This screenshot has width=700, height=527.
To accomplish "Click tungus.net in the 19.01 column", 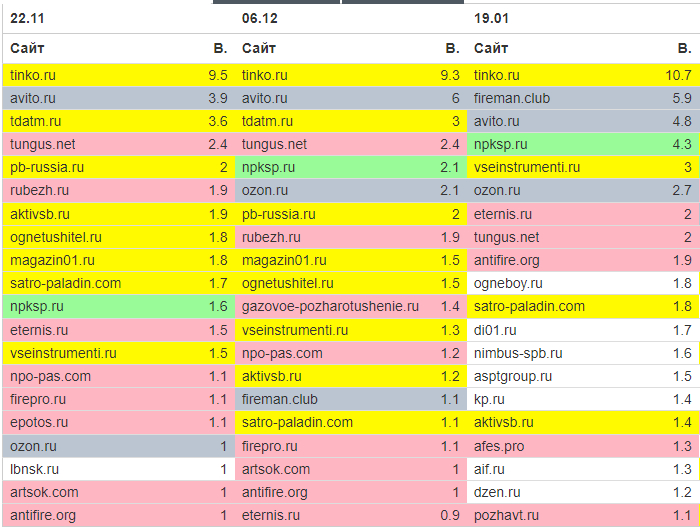I will 506,237.
